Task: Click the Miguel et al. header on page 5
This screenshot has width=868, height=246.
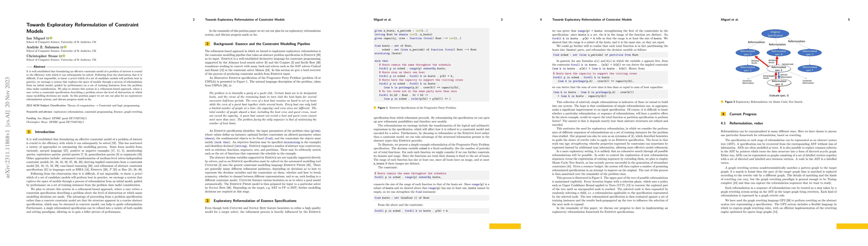Action: coord(730,19)
